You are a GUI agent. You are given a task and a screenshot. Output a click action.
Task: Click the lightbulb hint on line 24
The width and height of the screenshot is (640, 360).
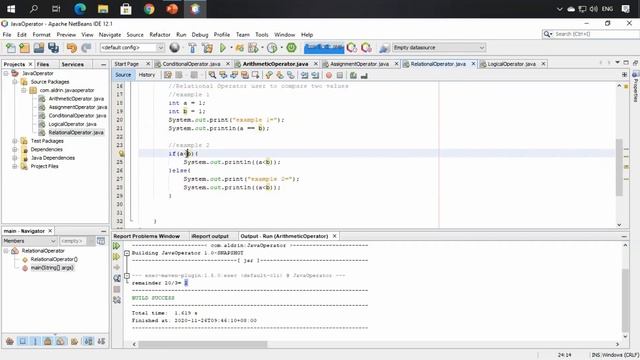(121, 154)
